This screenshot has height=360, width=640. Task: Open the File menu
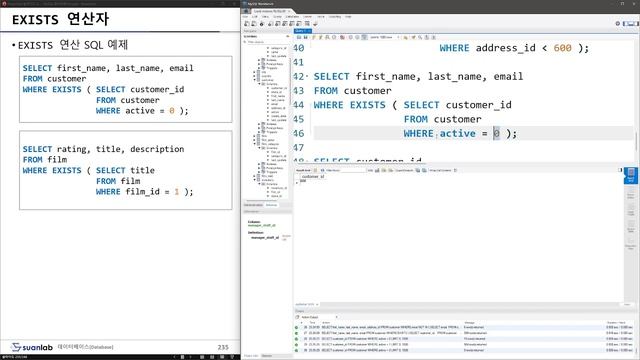pyautogui.click(x=246, y=17)
